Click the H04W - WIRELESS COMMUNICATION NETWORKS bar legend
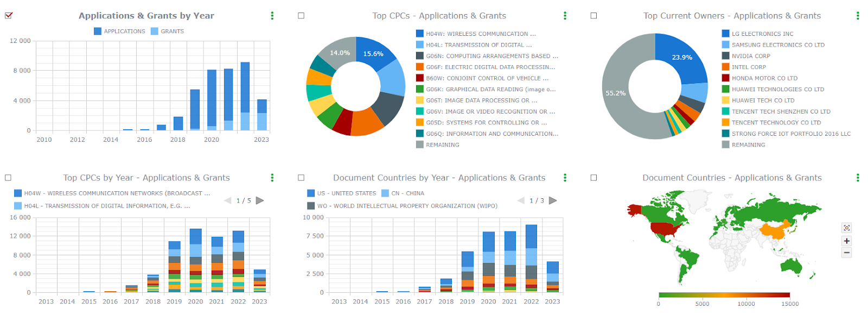868x327 pixels. 112,193
